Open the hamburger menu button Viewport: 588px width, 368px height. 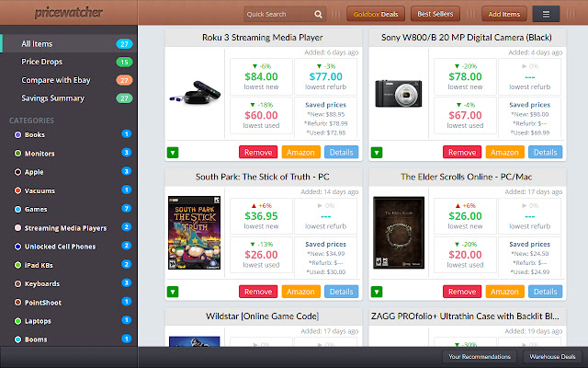[x=546, y=15]
